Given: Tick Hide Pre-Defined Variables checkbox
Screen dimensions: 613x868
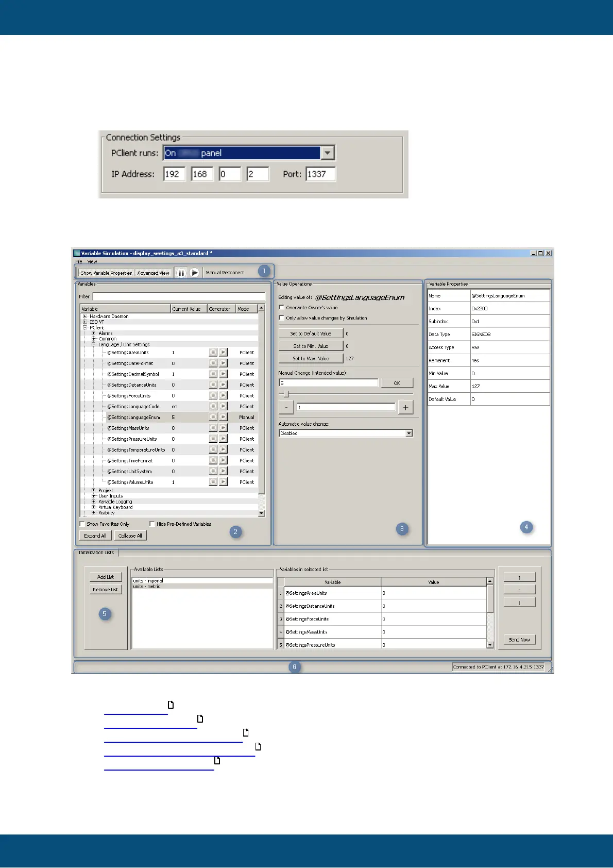Looking at the screenshot, I should click(152, 524).
